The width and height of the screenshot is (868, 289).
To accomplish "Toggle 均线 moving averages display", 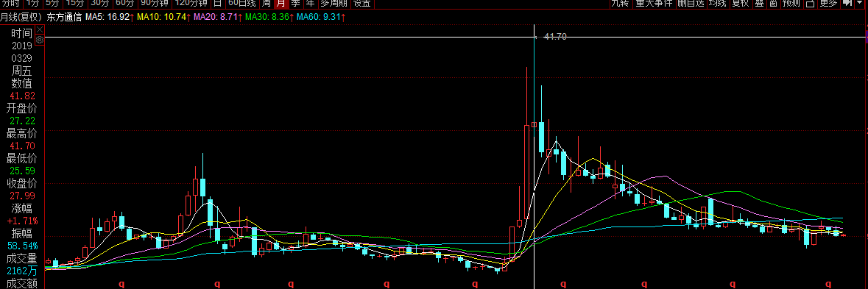I will click(x=717, y=4).
